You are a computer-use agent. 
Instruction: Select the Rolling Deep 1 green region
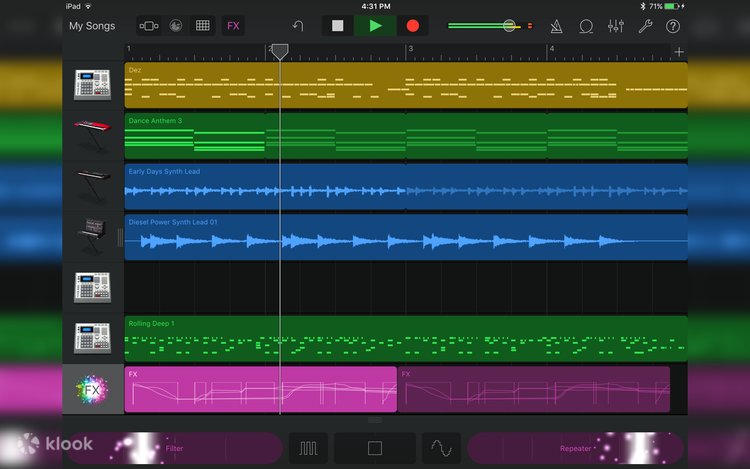405,339
